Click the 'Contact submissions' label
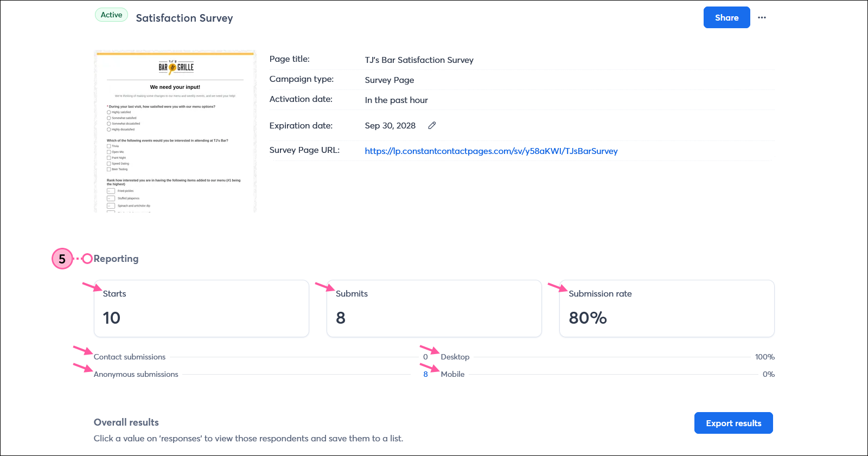 point(130,357)
